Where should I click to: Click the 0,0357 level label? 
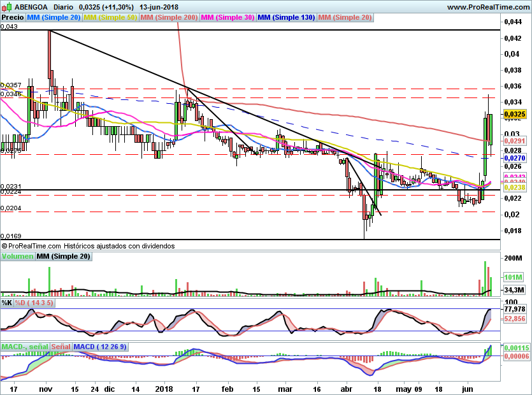(x=11, y=85)
